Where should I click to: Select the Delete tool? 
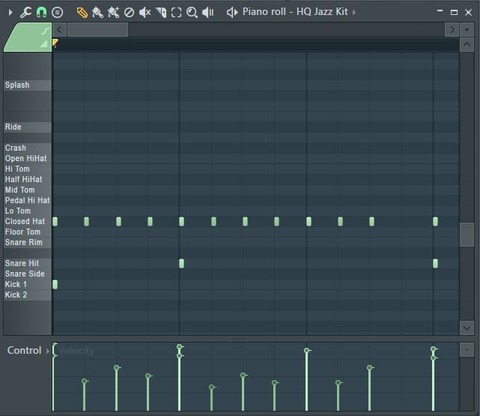coord(129,13)
